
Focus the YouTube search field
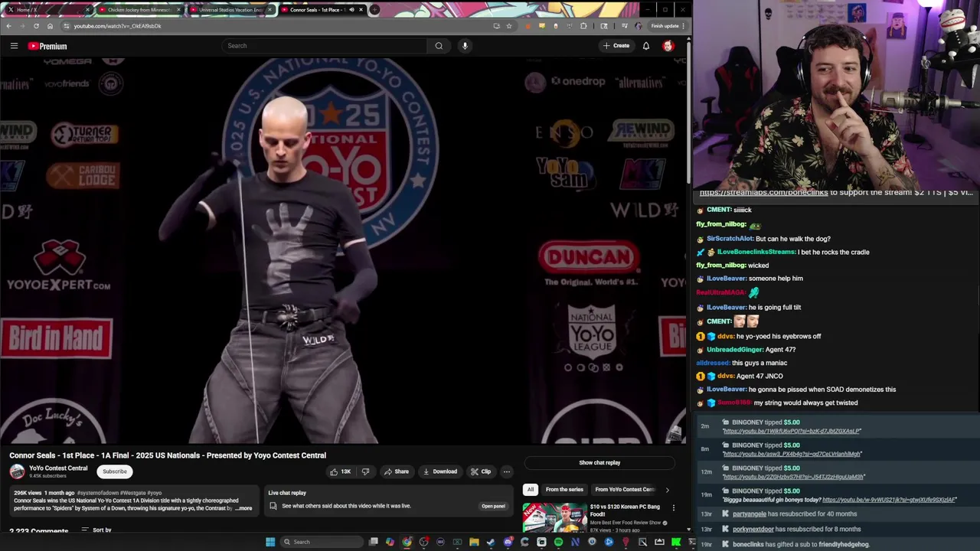[x=325, y=46]
